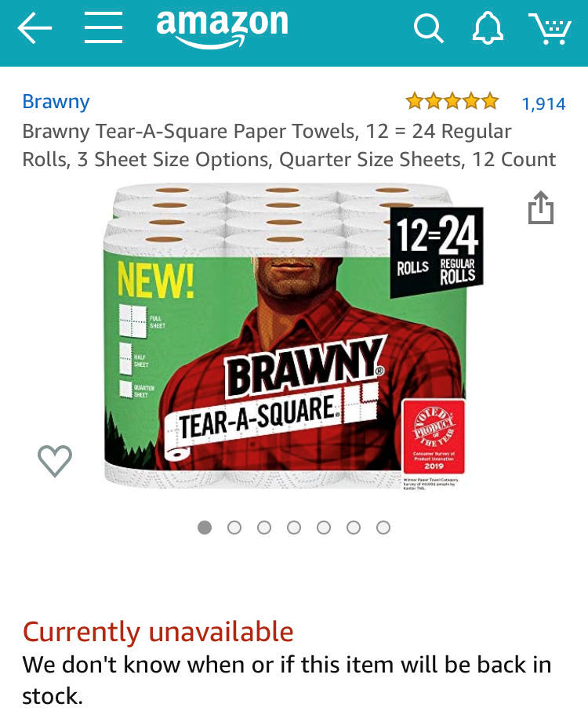The height and width of the screenshot is (718, 588).
Task: Jump to fourth product image dot
Action: point(294,528)
